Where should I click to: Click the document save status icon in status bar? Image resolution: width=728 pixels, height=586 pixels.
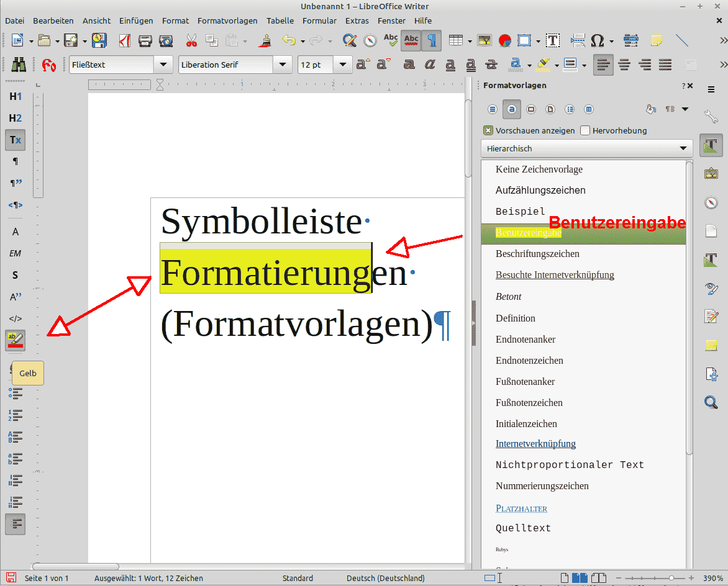point(11,578)
